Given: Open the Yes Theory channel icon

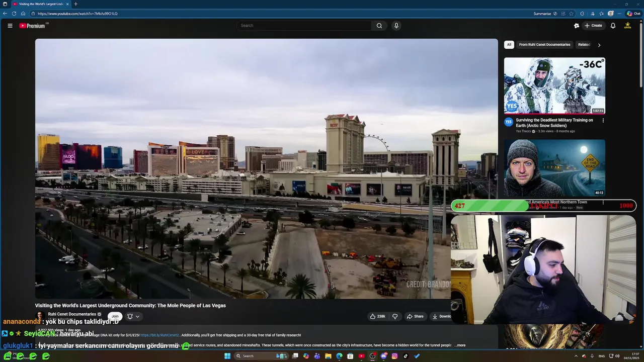Looking at the screenshot, I should coord(509,122).
